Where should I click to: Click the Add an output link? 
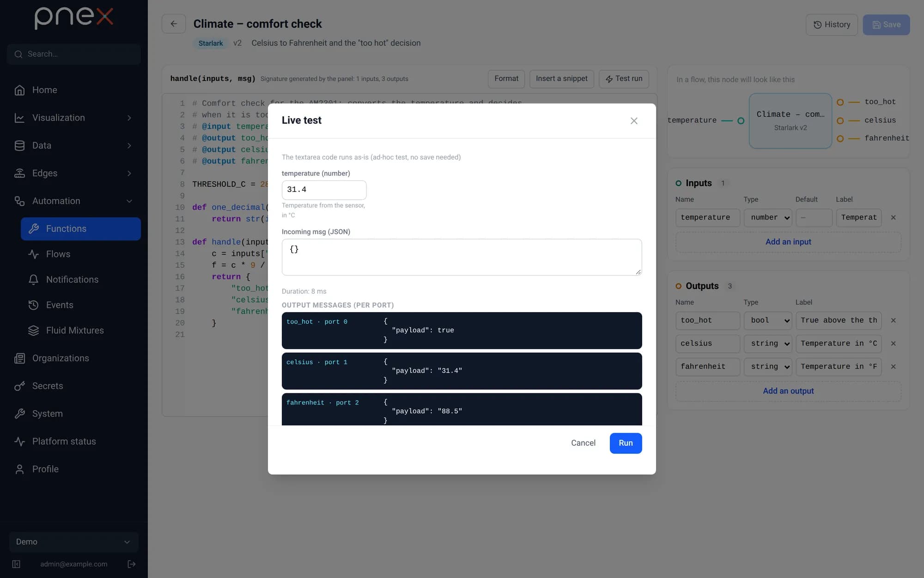pos(788,391)
